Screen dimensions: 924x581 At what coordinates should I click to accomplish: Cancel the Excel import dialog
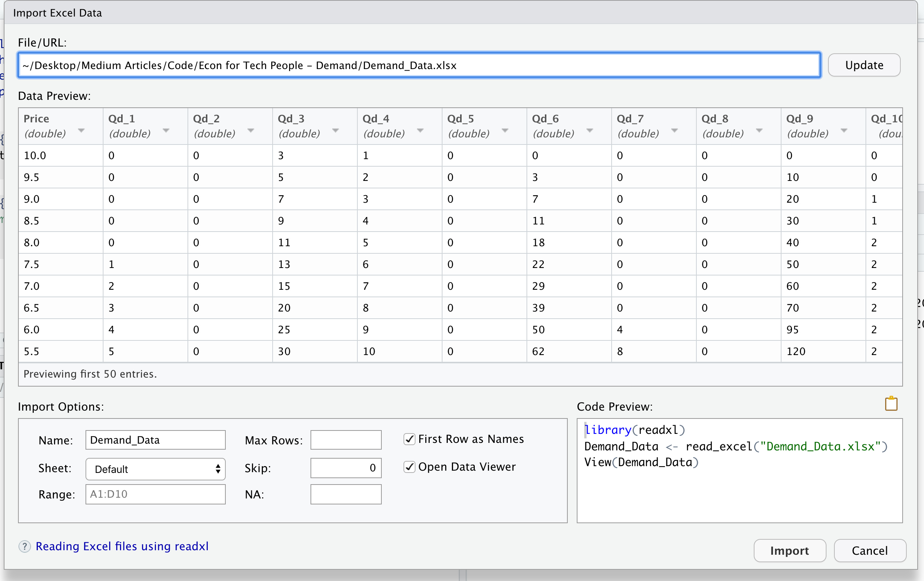(870, 551)
